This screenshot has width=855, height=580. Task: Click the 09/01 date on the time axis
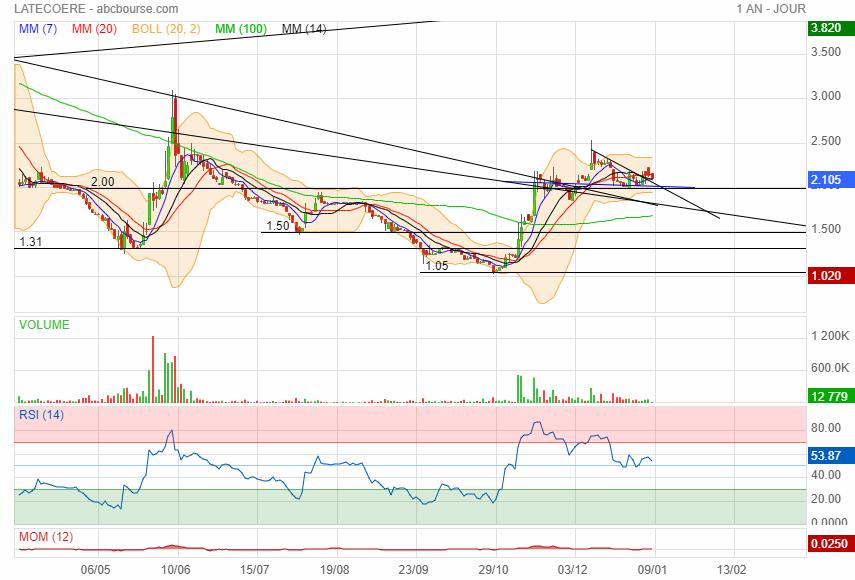652,570
